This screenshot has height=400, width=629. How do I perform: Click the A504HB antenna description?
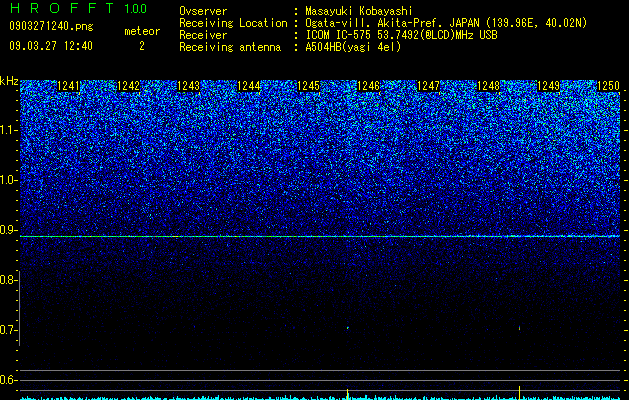pos(353,47)
